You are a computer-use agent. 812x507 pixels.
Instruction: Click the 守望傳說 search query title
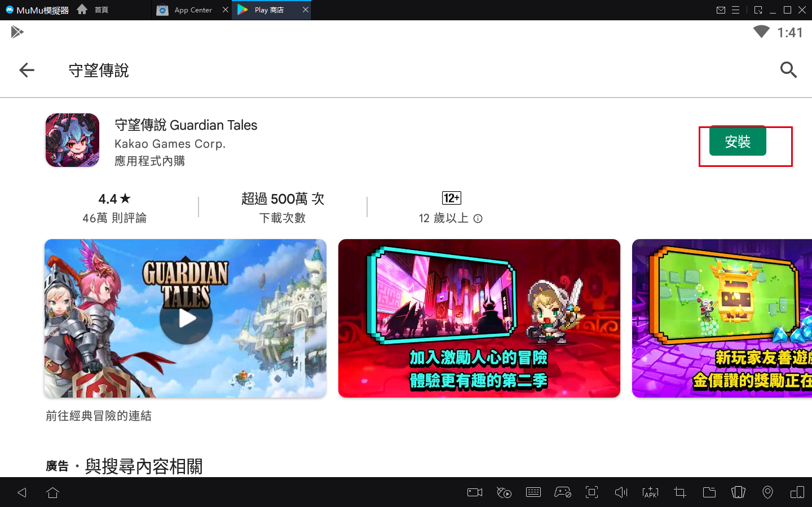pyautogui.click(x=99, y=70)
